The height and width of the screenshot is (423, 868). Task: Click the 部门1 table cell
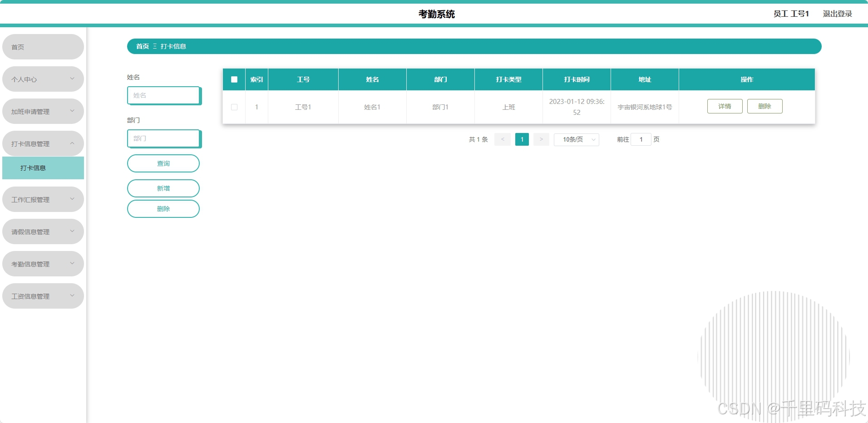click(440, 107)
